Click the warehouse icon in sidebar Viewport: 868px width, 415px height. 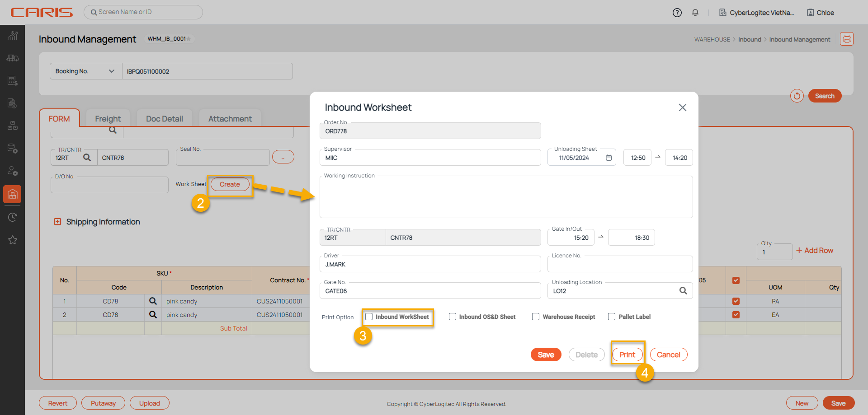(13, 194)
